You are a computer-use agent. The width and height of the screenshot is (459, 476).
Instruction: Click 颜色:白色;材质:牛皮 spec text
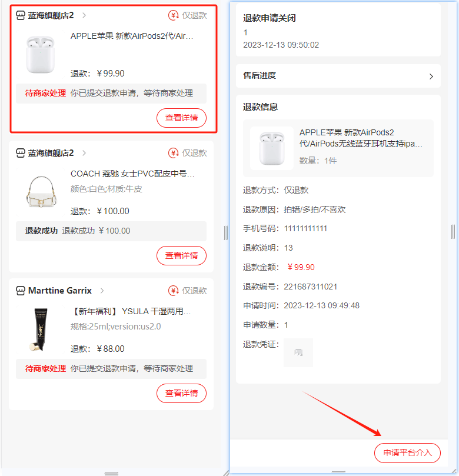pos(107,189)
